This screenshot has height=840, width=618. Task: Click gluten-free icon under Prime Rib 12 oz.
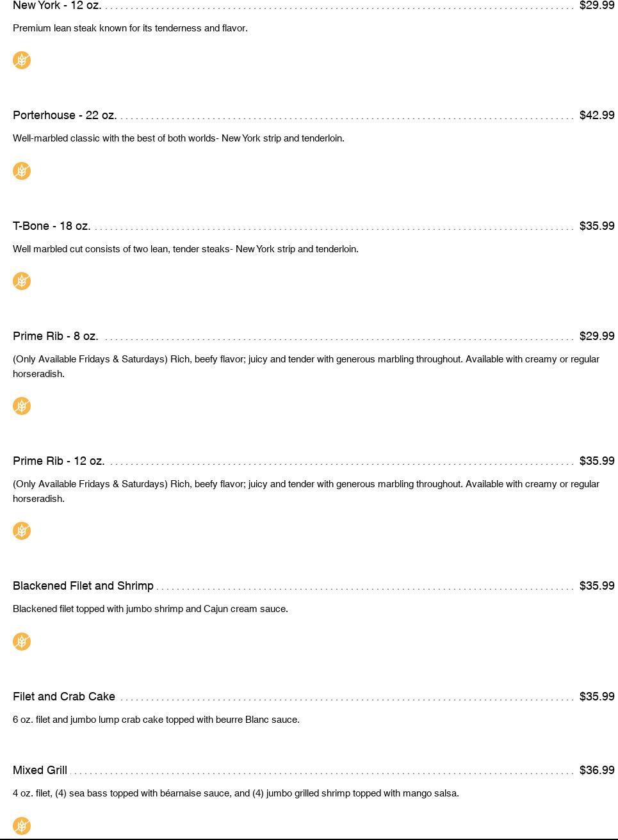(x=22, y=531)
